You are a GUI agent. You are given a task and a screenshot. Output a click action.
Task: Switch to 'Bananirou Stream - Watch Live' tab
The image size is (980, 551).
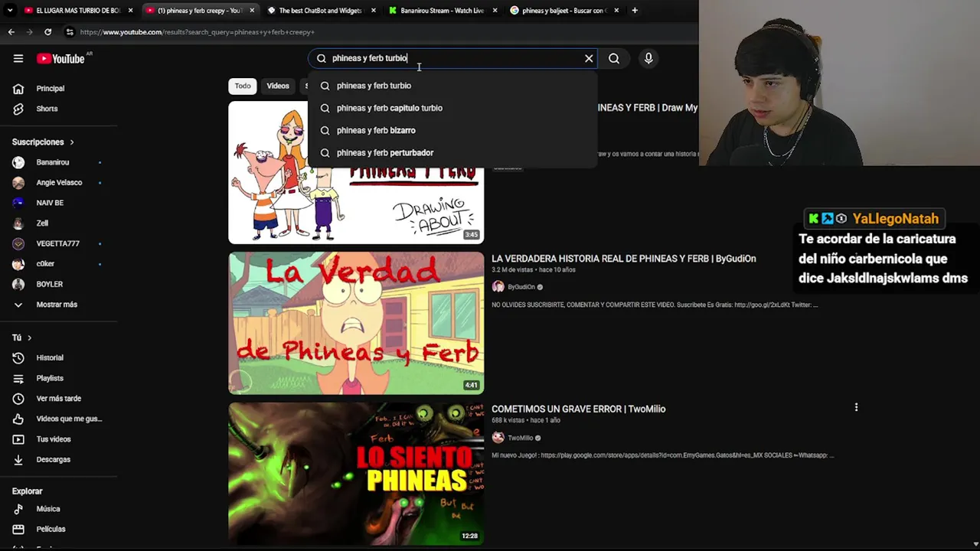[443, 11]
